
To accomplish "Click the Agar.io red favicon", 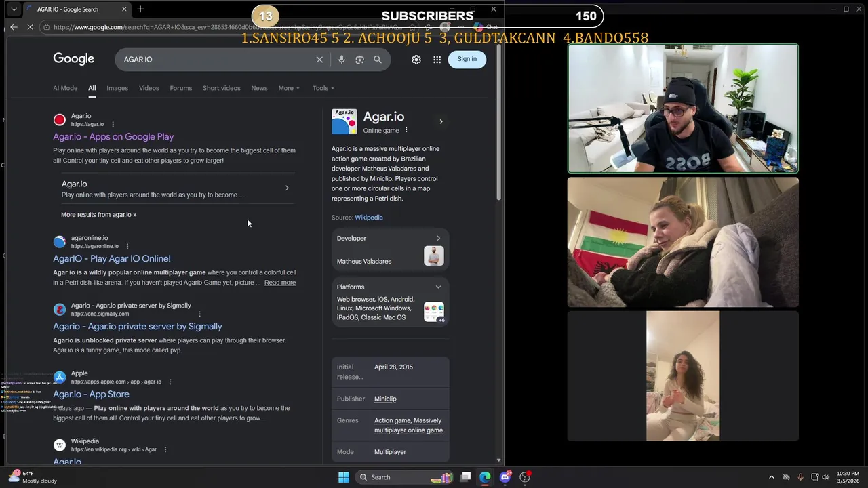I will [x=60, y=120].
